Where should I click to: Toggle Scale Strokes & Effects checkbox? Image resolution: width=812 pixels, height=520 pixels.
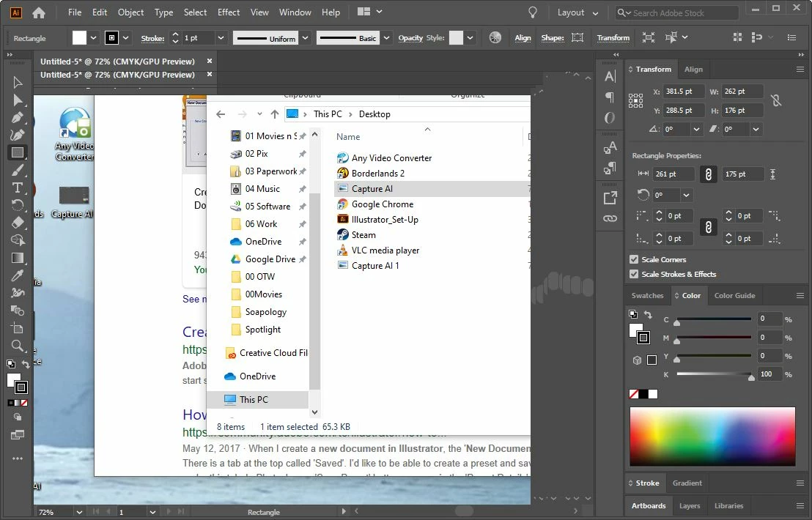[x=634, y=274]
